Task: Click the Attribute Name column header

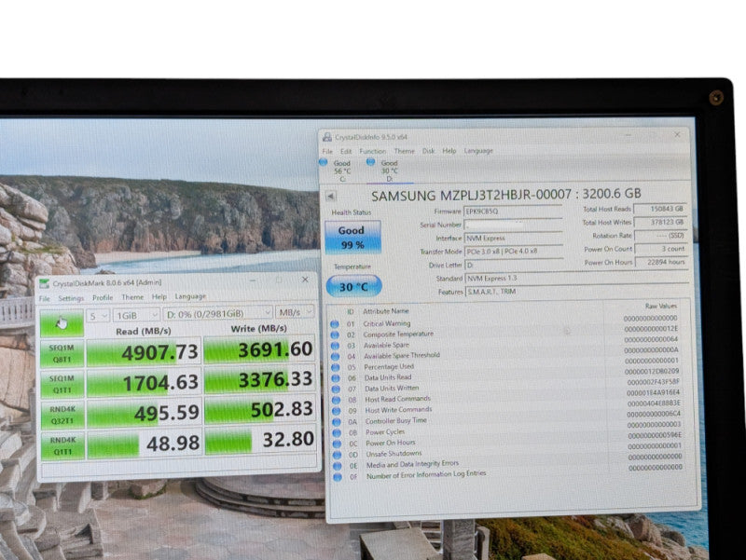Action: click(x=386, y=311)
